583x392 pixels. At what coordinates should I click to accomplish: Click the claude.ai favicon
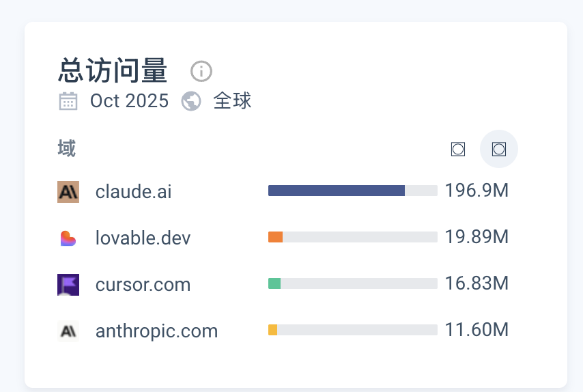tap(68, 191)
